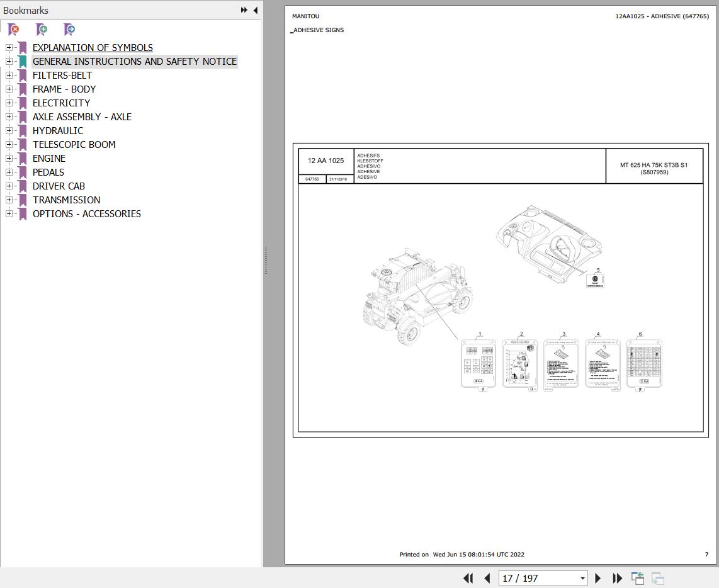Image resolution: width=719 pixels, height=588 pixels.
Task: Click the PEDALS bookmark ribbon icon
Action: [x=23, y=173]
